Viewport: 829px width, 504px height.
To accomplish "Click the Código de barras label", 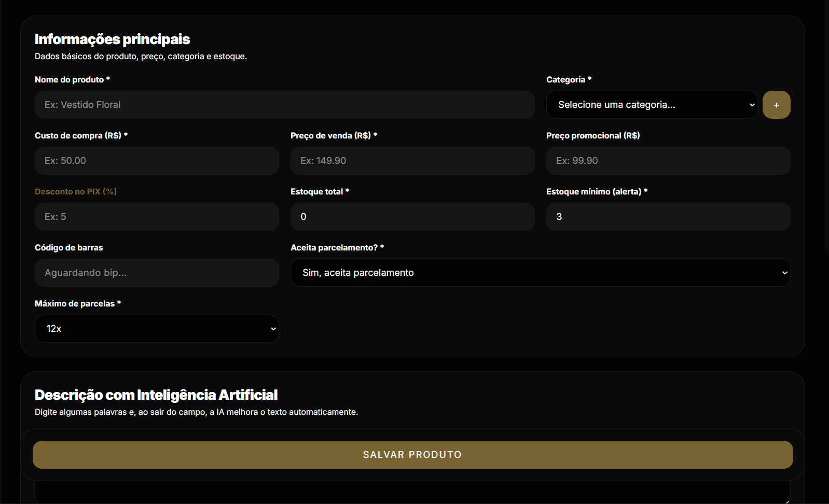I will tap(69, 248).
